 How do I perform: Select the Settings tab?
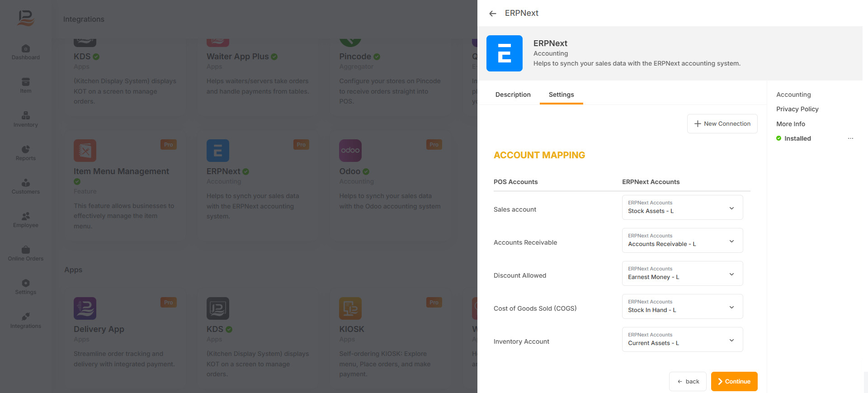coord(561,95)
